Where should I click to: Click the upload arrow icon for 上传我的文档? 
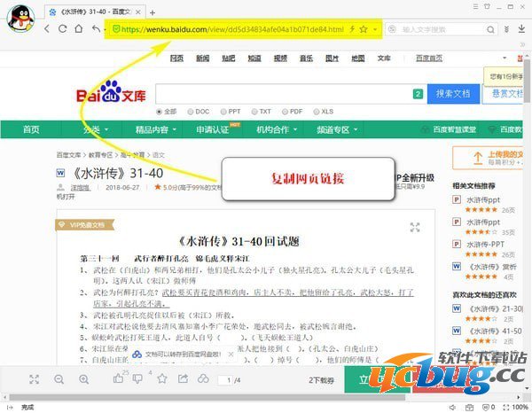(x=478, y=159)
